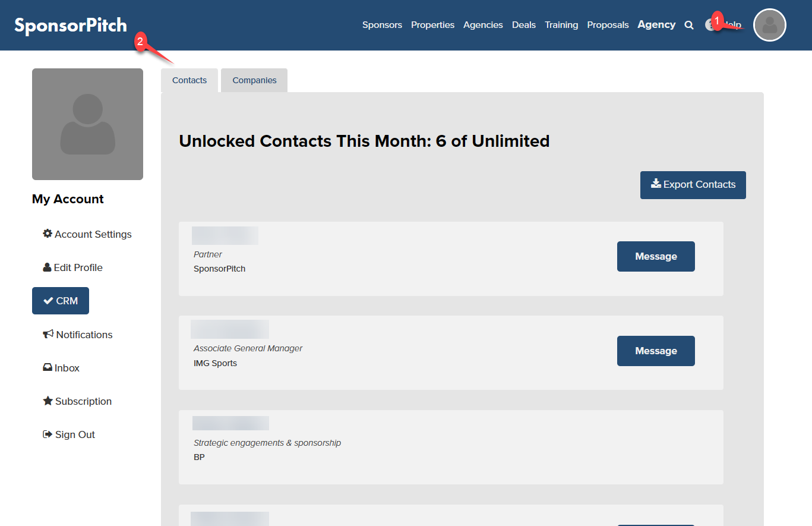Screen dimensions: 812x526
Task: Select the Sign Out arrow icon
Action: 48,434
